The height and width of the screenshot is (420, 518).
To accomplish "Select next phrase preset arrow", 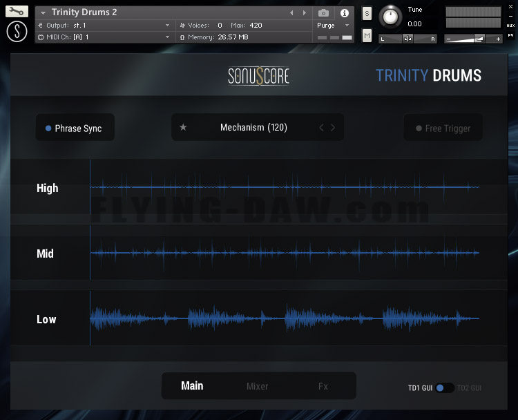I will pos(333,127).
